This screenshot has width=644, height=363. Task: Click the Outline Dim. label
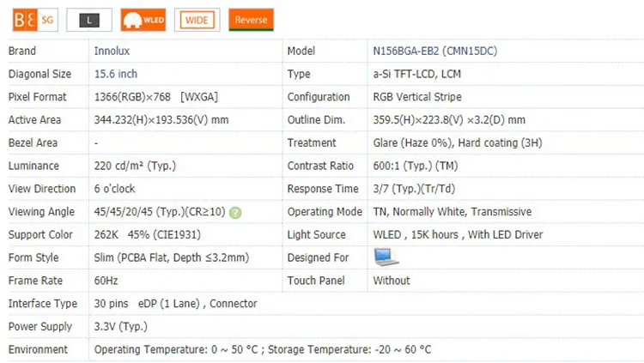(316, 120)
